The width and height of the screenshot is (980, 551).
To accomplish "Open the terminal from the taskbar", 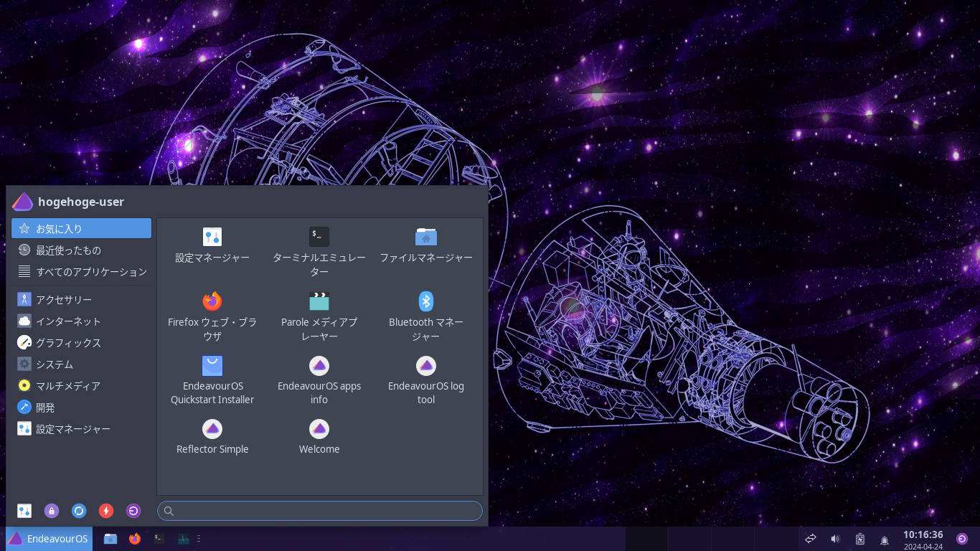I will (159, 539).
